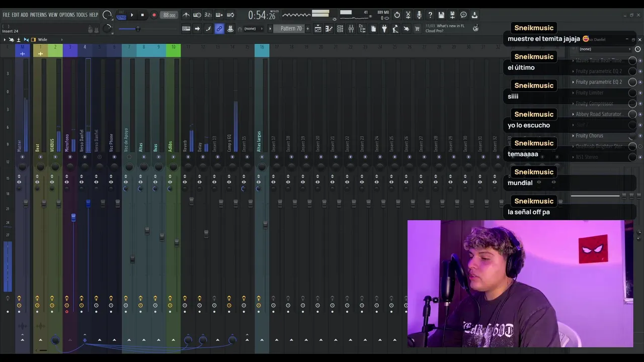
Task: Click the song position slider under transport
Action: click(137, 29)
